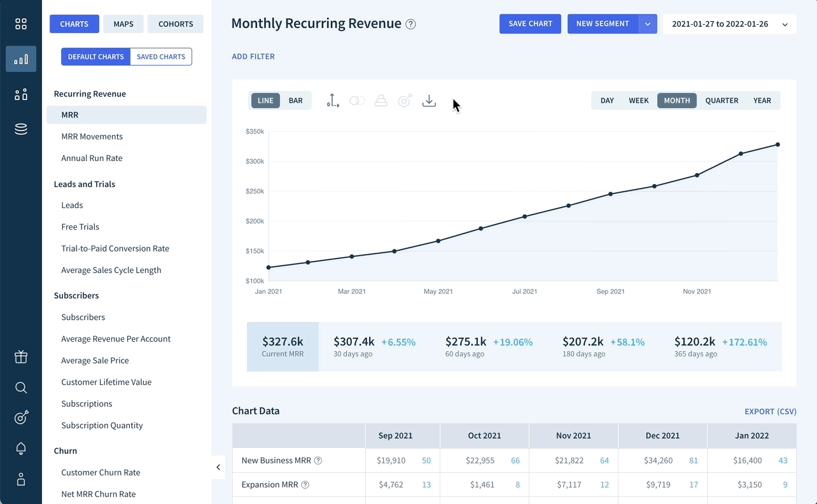Open Net MRR Churn Rate chart

coord(99,494)
